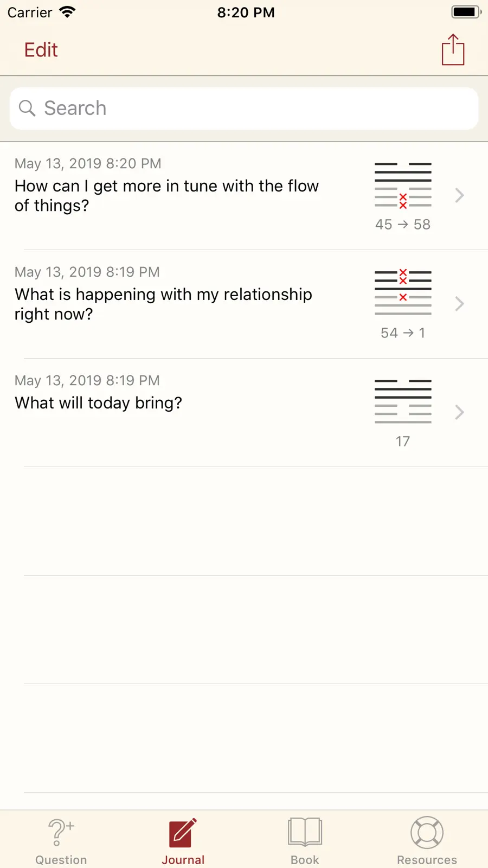Open 'How can I get more in tune' entry
The image size is (488, 868).
(244, 196)
